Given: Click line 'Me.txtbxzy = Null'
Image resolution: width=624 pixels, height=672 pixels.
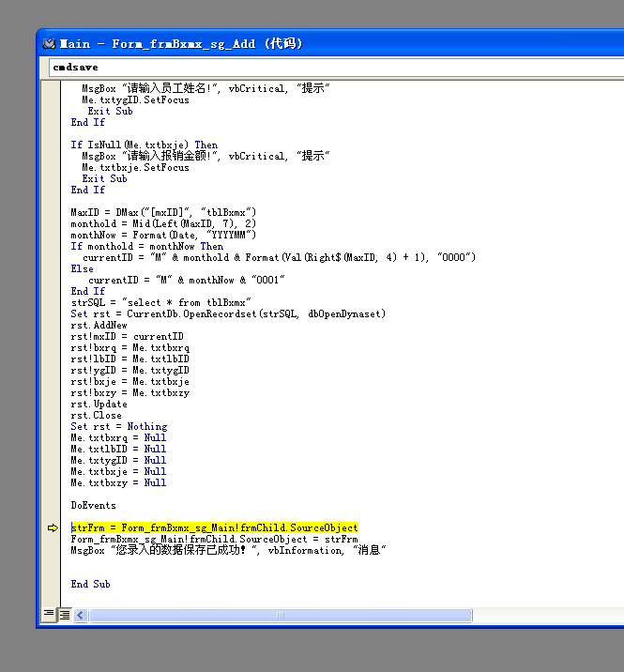Looking at the screenshot, I should click(118, 482).
